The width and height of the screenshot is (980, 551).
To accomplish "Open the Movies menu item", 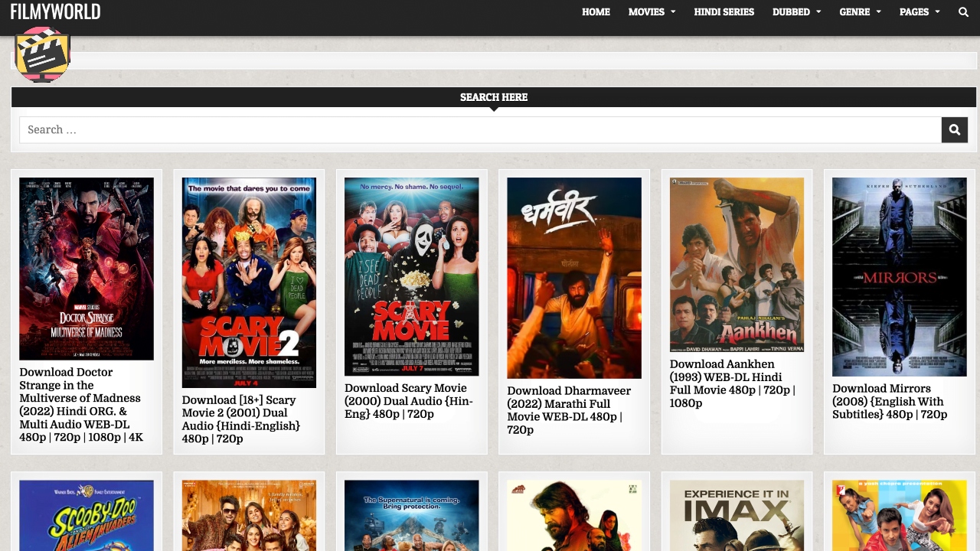I will pos(646,11).
